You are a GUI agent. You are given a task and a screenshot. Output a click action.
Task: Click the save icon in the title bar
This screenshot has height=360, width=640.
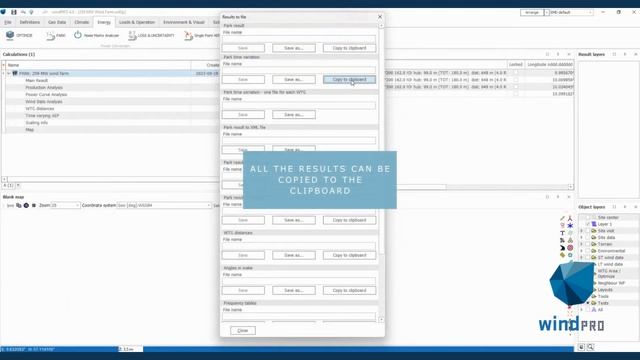[13, 12]
